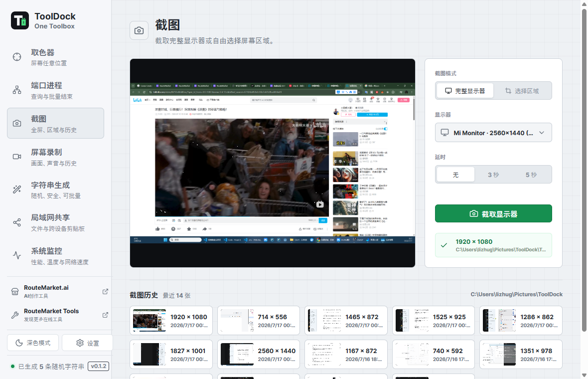Click the green 截取显示器 capture button

pos(493,213)
